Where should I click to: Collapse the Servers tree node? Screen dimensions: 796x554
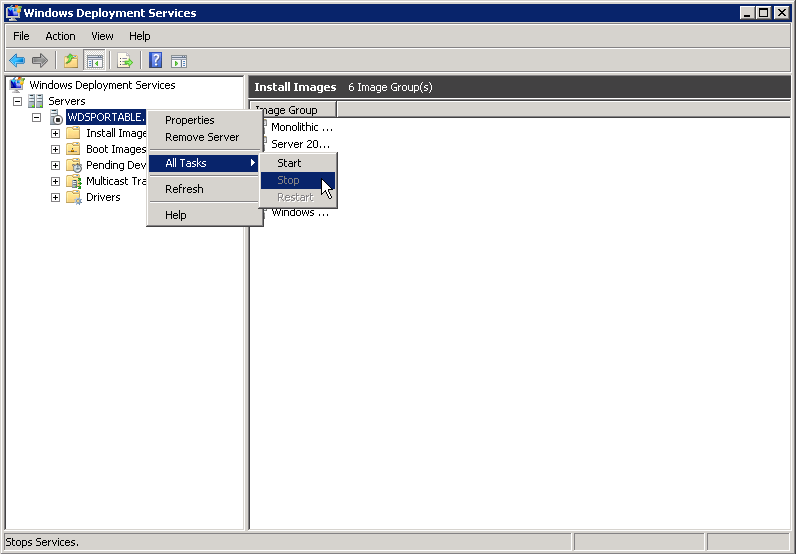pyautogui.click(x=17, y=101)
